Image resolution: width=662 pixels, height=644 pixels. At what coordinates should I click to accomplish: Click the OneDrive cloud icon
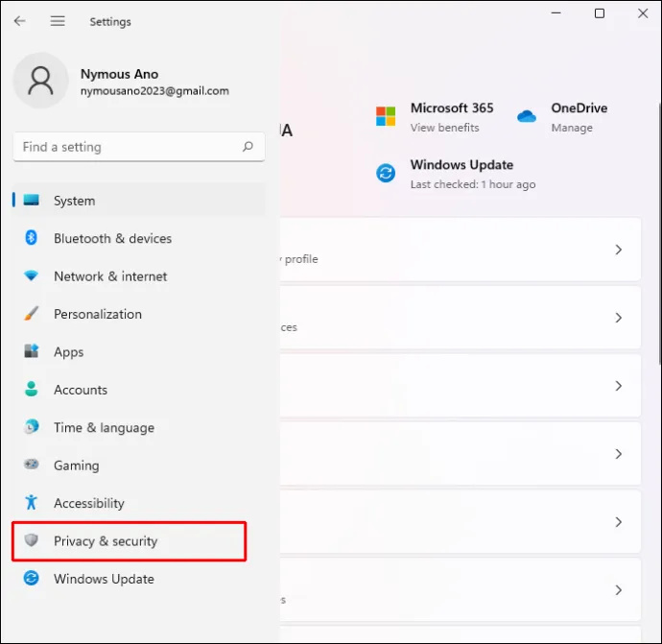(527, 116)
